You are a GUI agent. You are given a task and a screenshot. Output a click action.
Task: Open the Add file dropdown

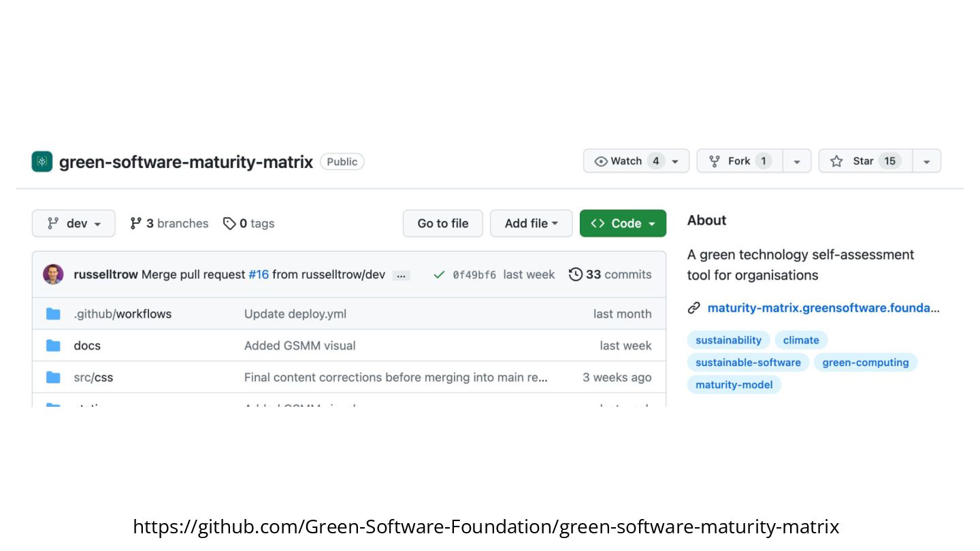[531, 223]
